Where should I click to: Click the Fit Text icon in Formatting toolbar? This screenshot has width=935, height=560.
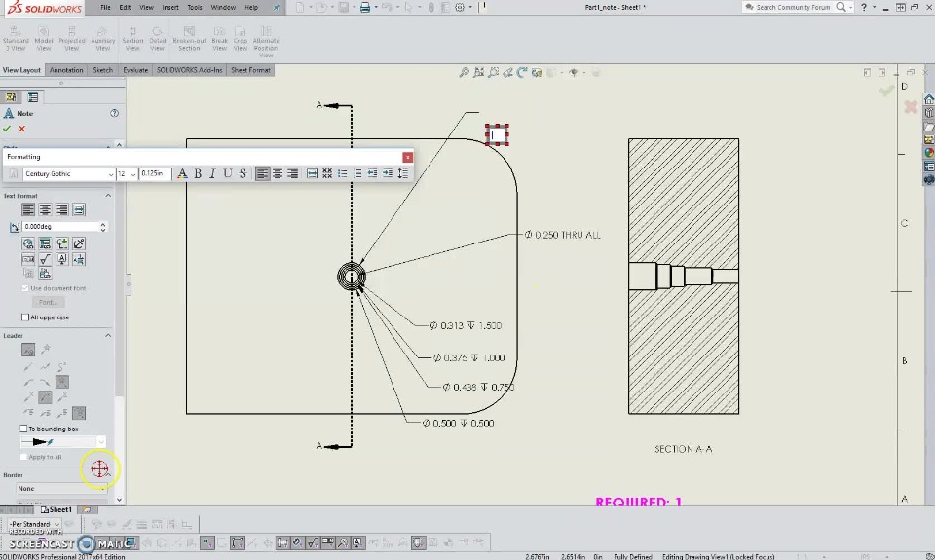click(312, 173)
